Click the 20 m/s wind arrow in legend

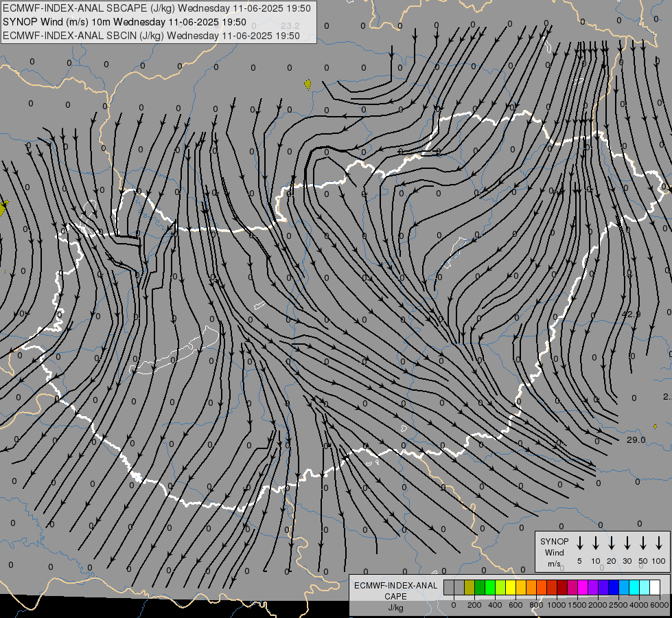point(611,543)
